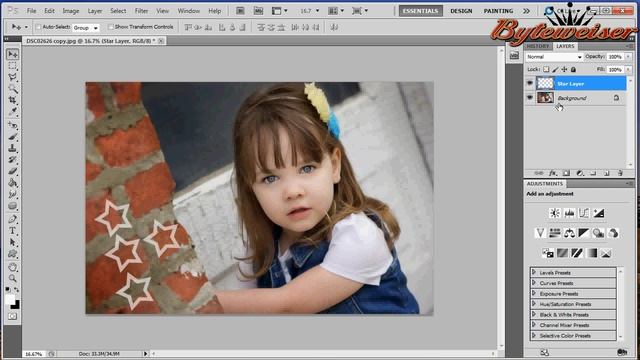Add a Brightness/Contrast adjustment
Image resolution: width=640 pixels, height=360 pixels.
pyautogui.click(x=554, y=213)
